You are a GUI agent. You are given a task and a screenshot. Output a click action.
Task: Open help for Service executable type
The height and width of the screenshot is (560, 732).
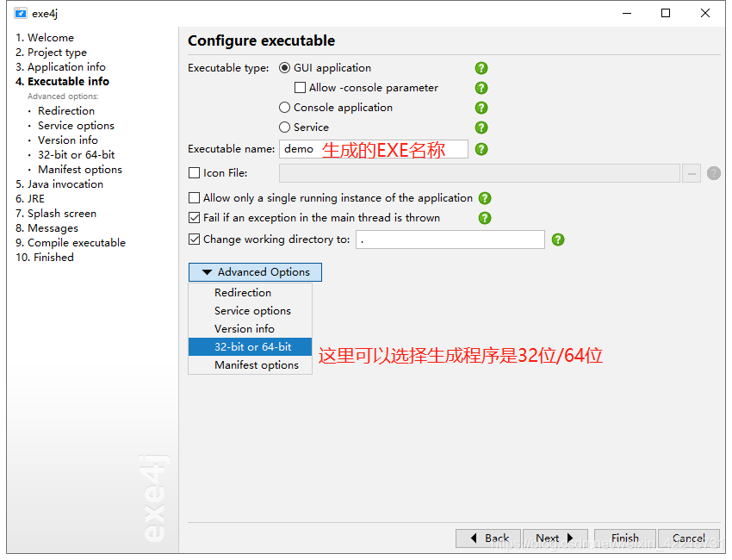(481, 128)
